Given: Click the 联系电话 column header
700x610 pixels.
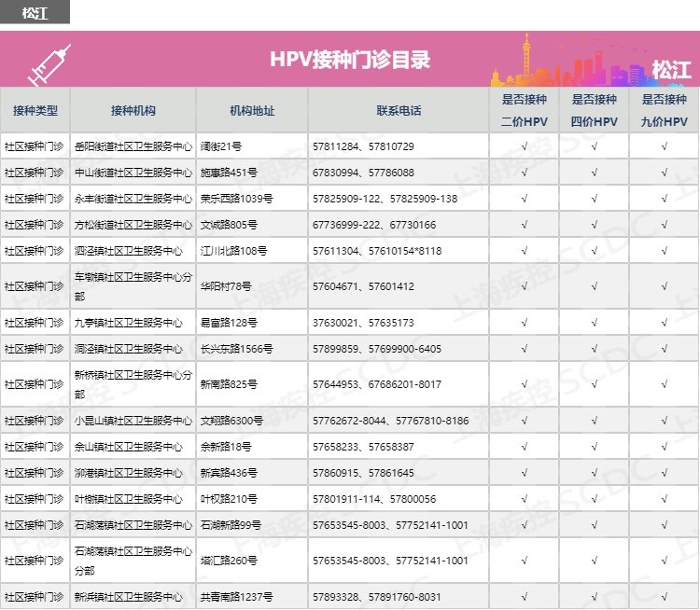Looking at the screenshot, I should pos(399,110).
